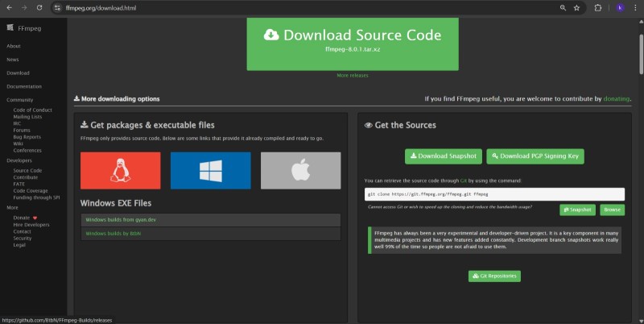This screenshot has height=324, width=644.
Task: Open Bug Reports sidebar link
Action: (27, 137)
